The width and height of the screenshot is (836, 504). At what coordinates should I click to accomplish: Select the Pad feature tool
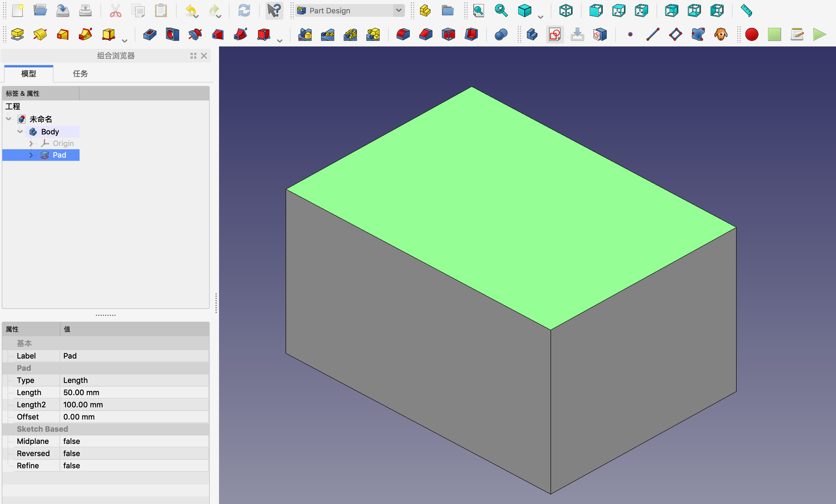[17, 34]
